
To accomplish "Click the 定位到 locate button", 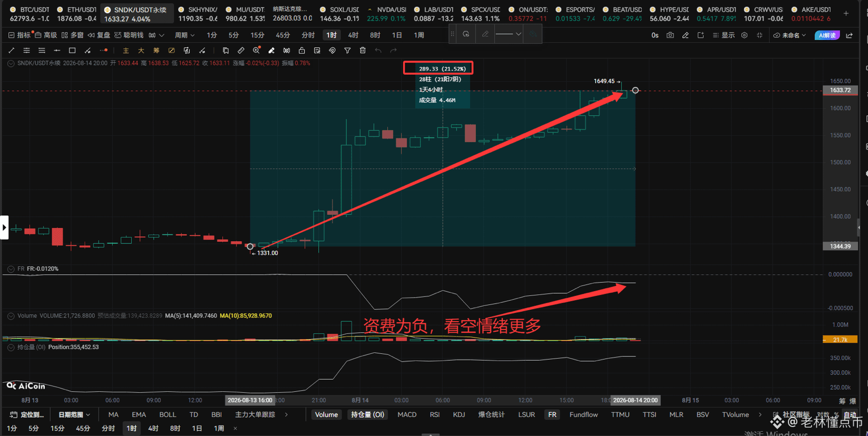I will pos(27,415).
